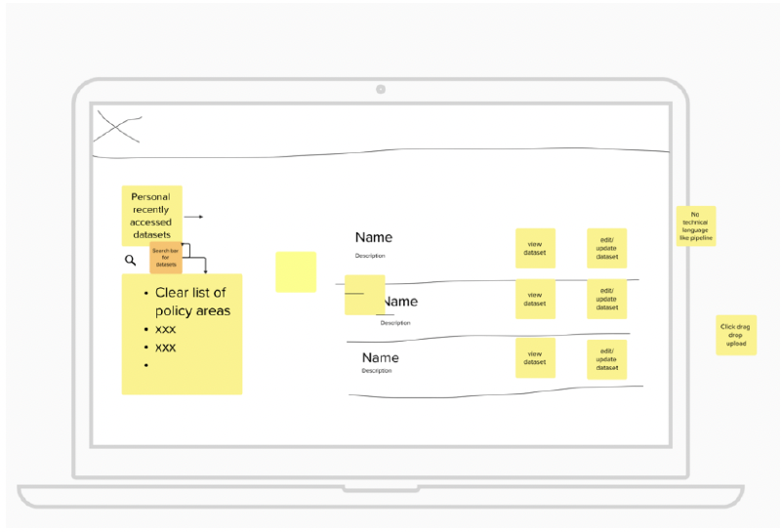Select the "Personal recently accessed datasets" sticky note
This screenshot has height=532, width=781.
pos(151,216)
